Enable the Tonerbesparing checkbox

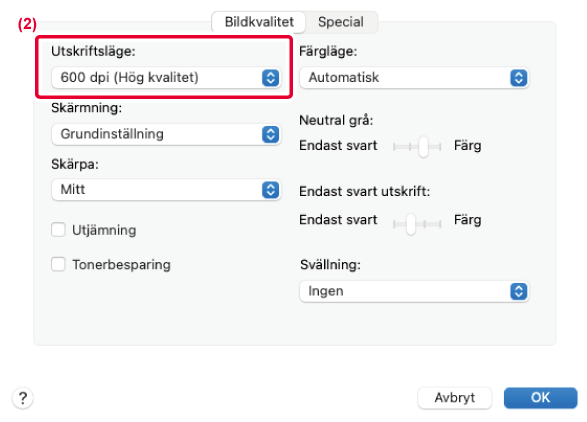58,264
